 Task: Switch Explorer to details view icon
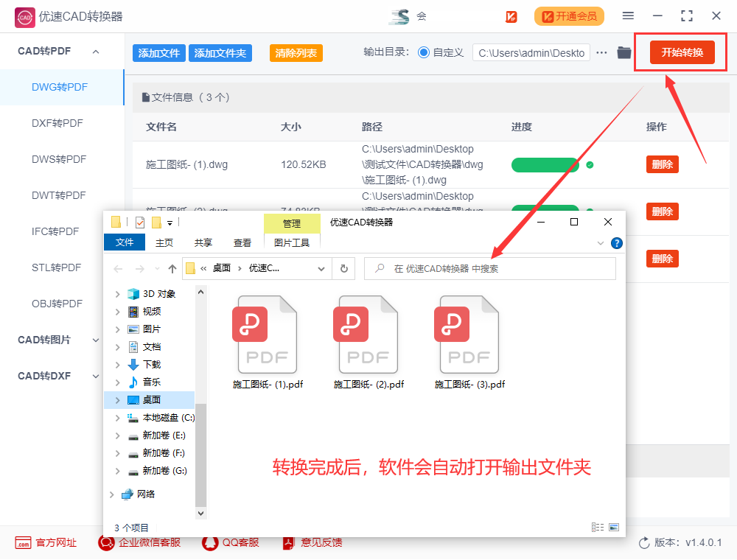pyautogui.click(x=598, y=527)
